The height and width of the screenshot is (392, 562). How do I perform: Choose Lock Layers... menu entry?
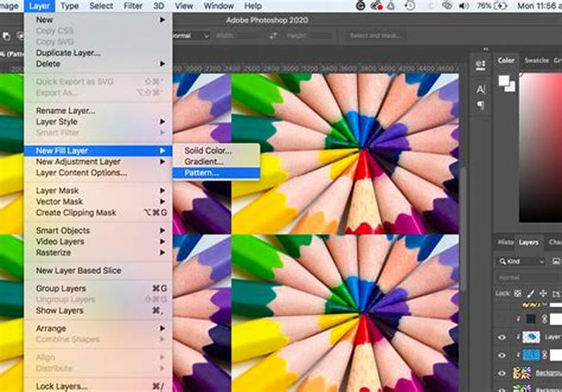click(x=98, y=386)
